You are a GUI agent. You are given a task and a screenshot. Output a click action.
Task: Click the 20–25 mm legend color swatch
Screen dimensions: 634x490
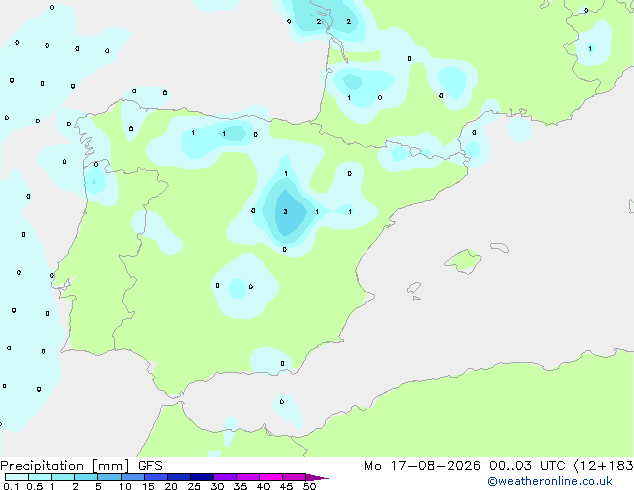pyautogui.click(x=179, y=477)
